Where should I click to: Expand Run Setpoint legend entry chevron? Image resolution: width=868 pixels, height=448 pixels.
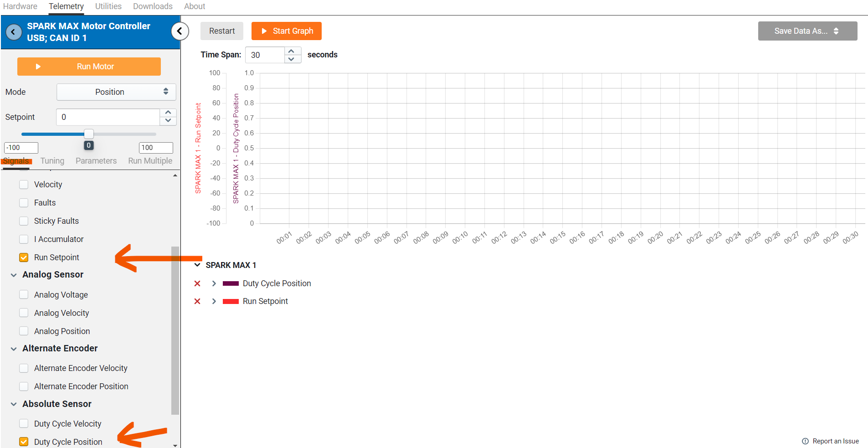[214, 301]
